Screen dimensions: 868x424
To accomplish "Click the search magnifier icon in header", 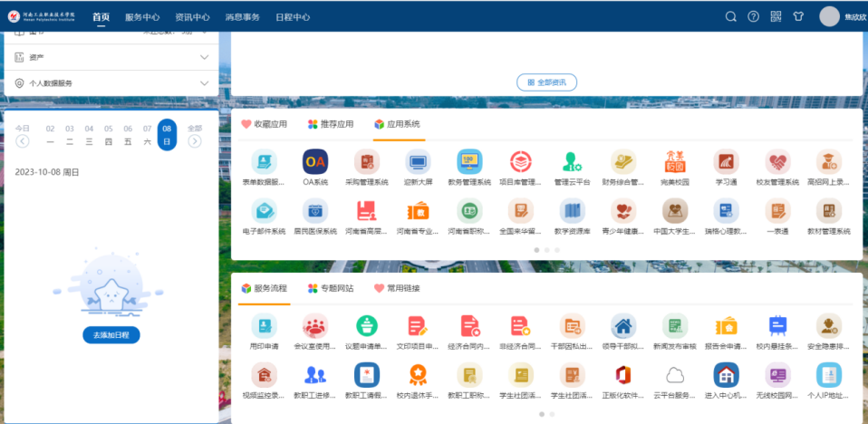I will 731,16.
